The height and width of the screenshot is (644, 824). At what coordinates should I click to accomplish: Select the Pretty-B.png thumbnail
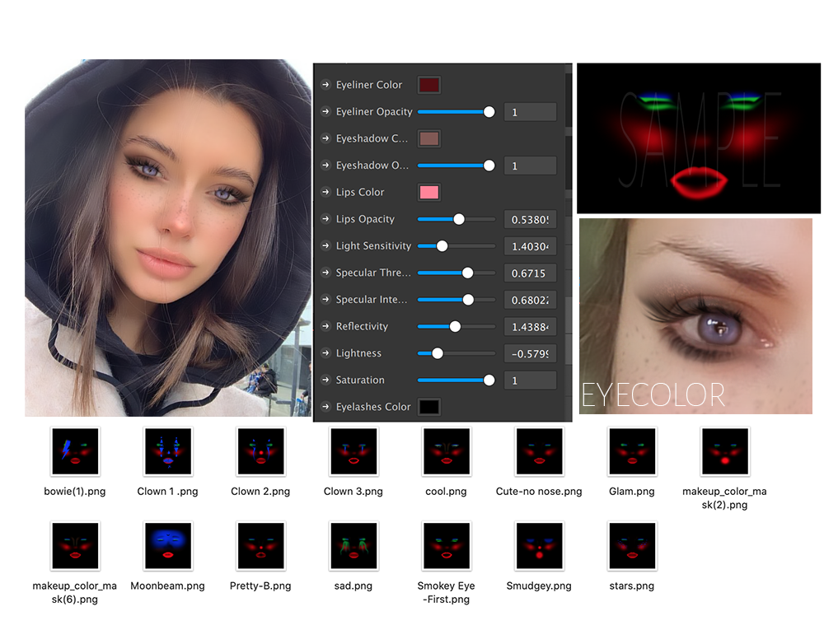point(260,546)
